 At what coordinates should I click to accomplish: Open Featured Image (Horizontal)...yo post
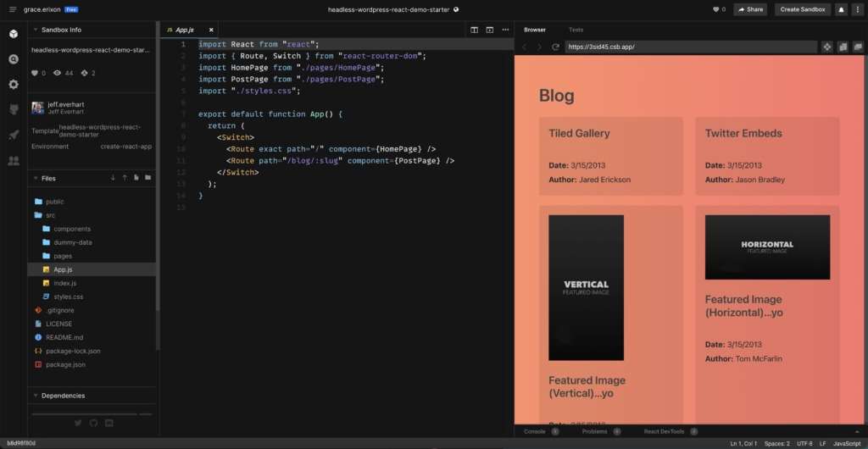pos(743,306)
